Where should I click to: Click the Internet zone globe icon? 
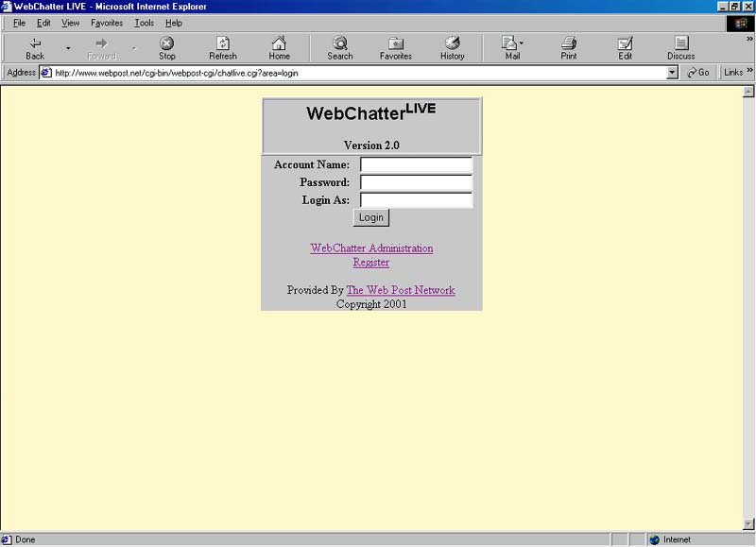coord(654,539)
